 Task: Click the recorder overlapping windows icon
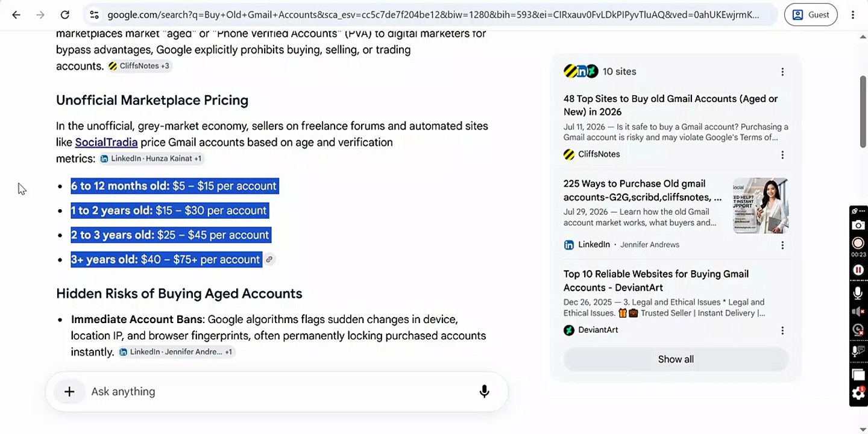click(858, 374)
